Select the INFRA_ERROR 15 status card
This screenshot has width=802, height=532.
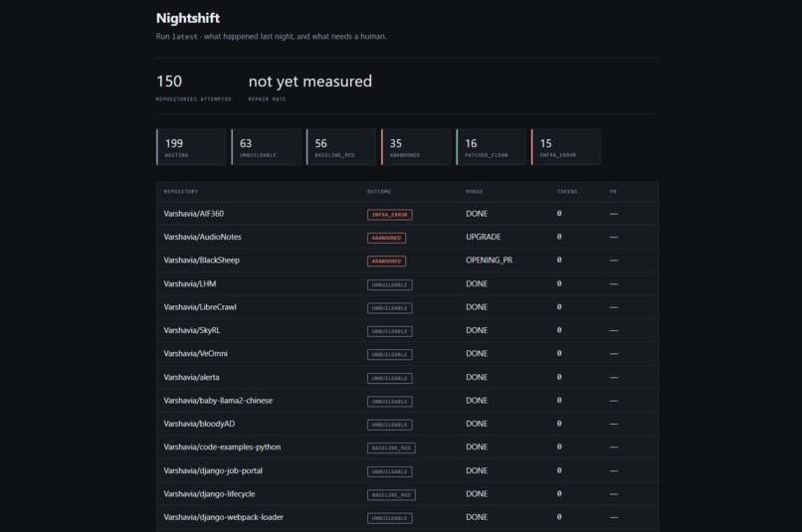pyautogui.click(x=566, y=147)
